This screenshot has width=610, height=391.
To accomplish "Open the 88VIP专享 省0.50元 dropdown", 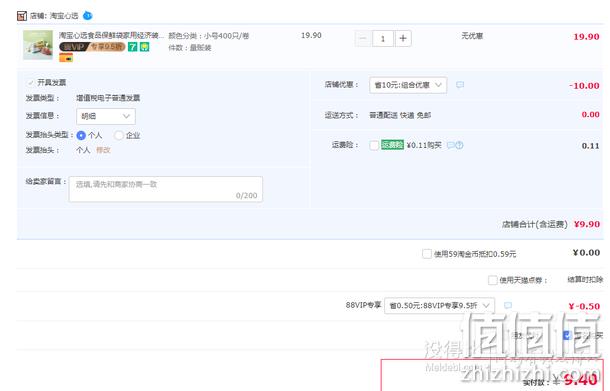I will point(440,306).
